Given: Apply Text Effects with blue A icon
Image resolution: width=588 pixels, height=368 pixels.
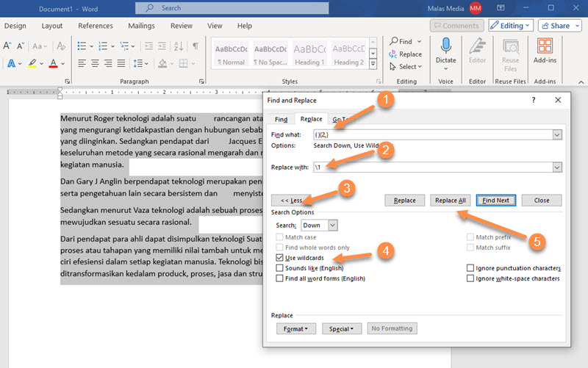Looking at the screenshot, I should [11, 63].
